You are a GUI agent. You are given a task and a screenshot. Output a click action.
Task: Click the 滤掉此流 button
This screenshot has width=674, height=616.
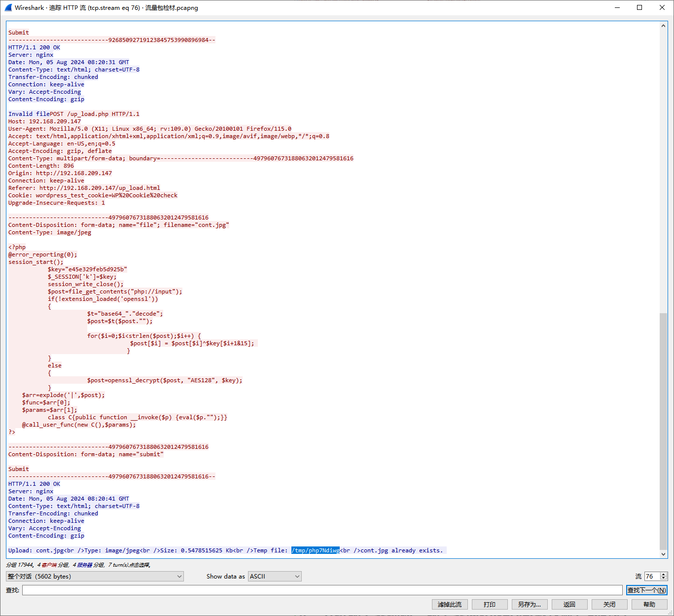click(x=450, y=604)
